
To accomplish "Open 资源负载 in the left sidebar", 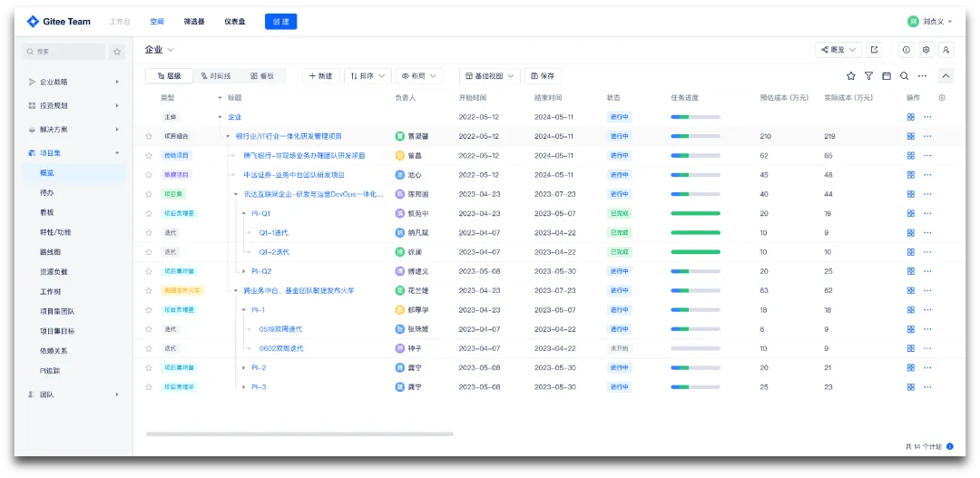I will [x=54, y=272].
